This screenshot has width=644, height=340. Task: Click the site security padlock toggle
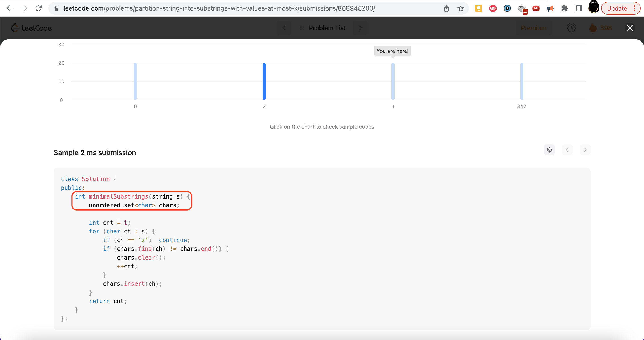[x=57, y=8]
